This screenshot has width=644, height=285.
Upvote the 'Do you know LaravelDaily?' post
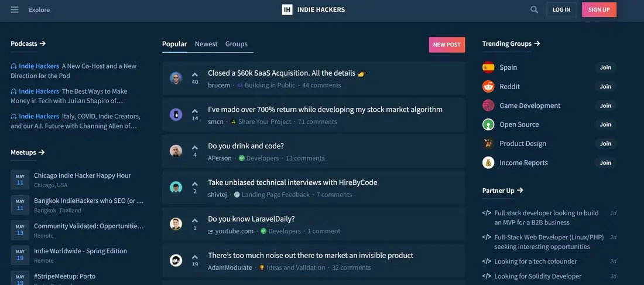195,220
